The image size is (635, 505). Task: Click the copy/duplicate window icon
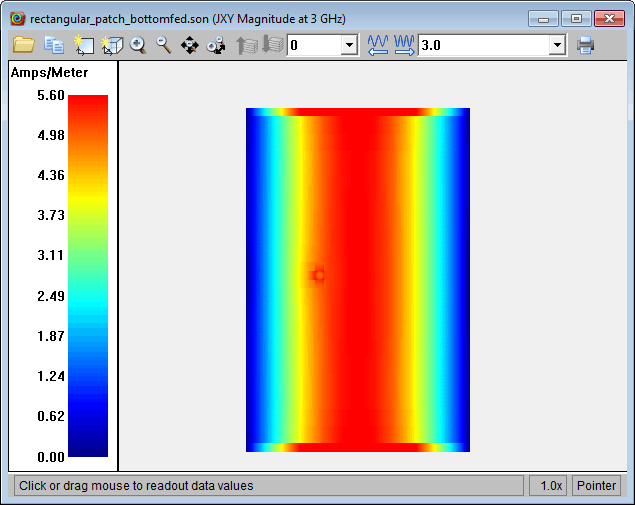[x=54, y=45]
